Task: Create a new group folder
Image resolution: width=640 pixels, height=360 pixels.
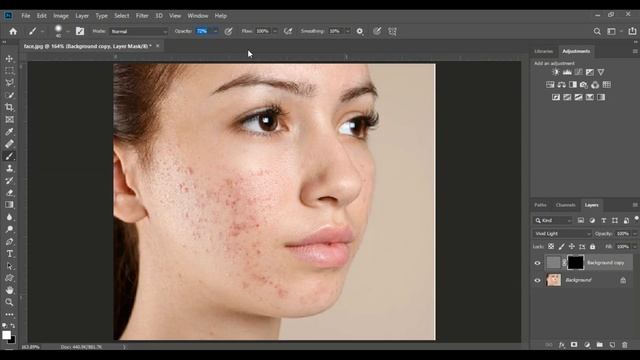Action: click(x=599, y=345)
